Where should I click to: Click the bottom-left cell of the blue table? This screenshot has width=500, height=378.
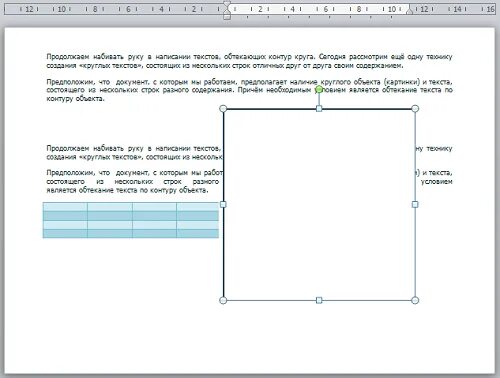pos(65,233)
